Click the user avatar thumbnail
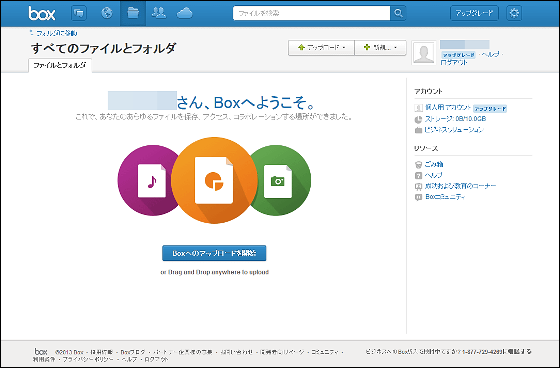 (x=424, y=53)
